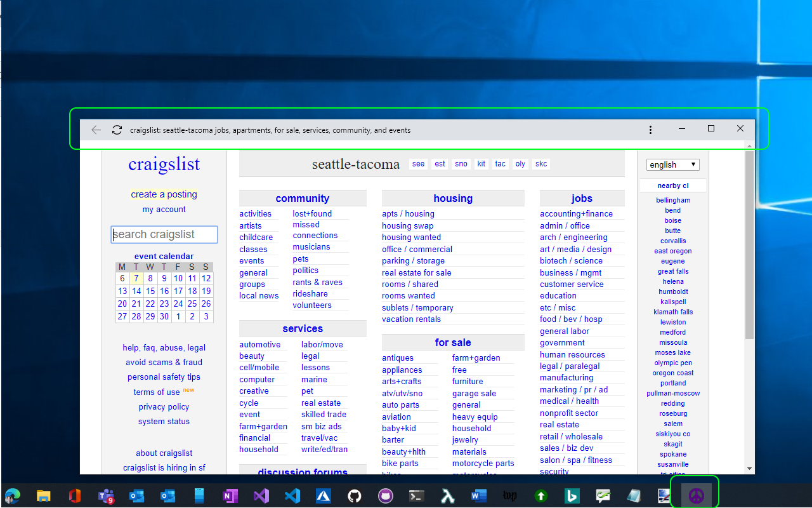Click the craigslist logo link
This screenshot has width=812, height=508.
coord(164,164)
